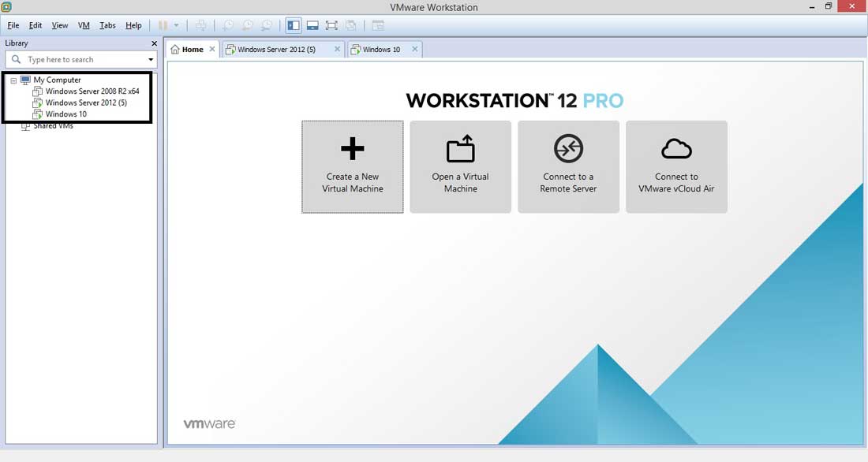This screenshot has height=462, width=868.
Task: Toggle the thumbnail bar view icon
Action: tap(312, 25)
